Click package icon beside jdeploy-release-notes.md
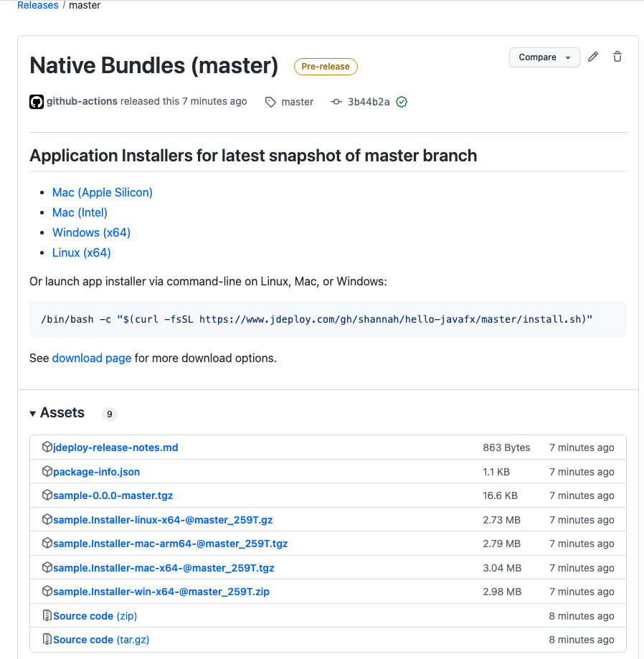The image size is (644, 659). [x=47, y=447]
